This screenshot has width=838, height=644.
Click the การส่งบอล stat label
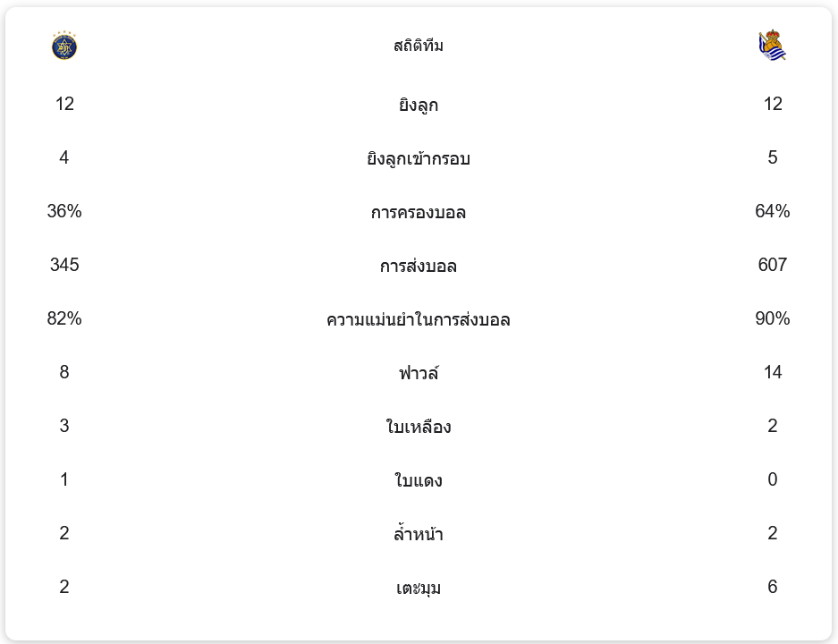419,267
